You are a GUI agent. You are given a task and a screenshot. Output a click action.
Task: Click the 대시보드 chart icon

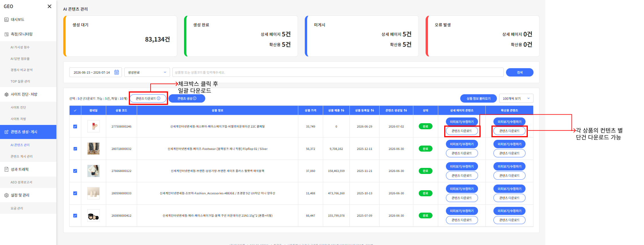click(6, 19)
